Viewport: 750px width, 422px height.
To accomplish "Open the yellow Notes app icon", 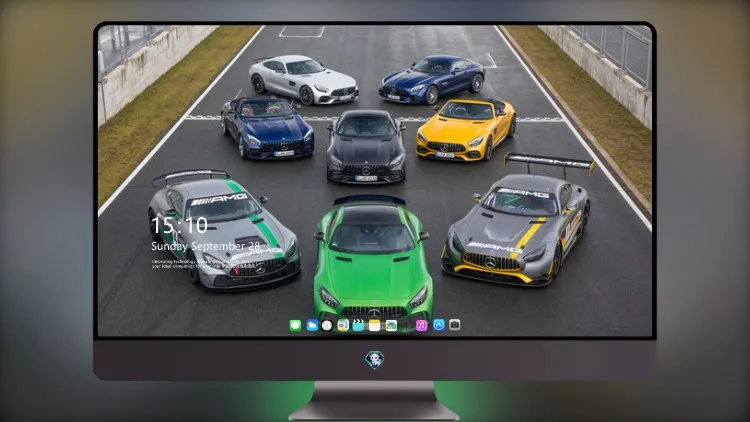I will pos(375,325).
